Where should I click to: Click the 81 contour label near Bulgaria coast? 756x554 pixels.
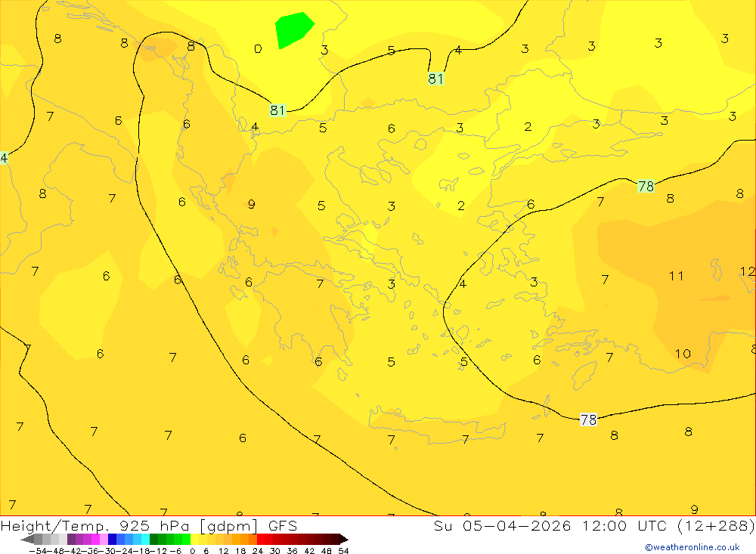pyautogui.click(x=435, y=79)
